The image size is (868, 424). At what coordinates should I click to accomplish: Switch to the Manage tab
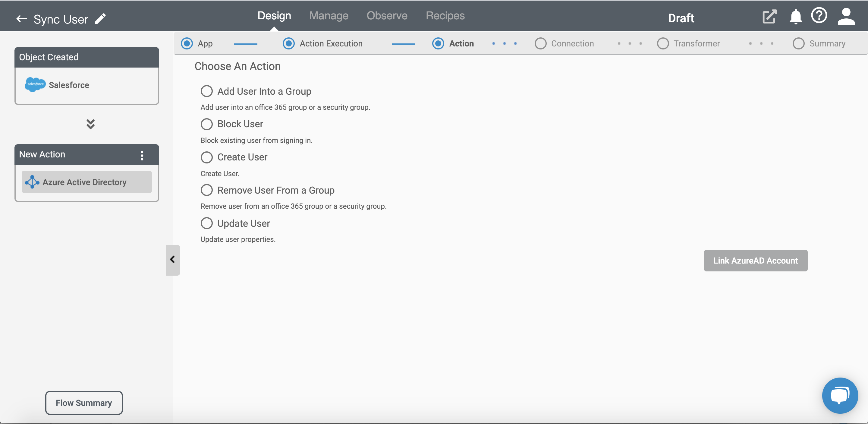pos(329,15)
